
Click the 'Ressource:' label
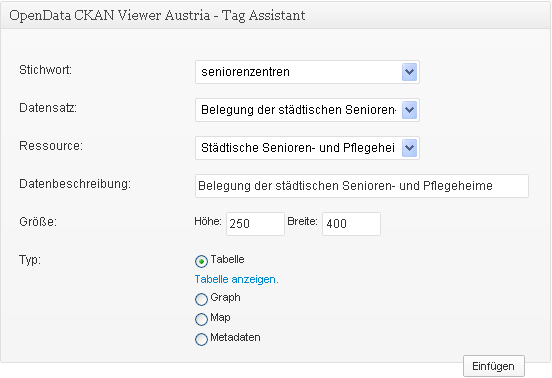pyautogui.click(x=51, y=146)
